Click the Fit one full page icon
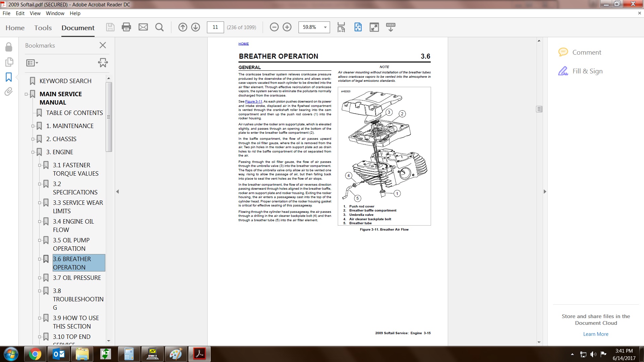 [x=358, y=27]
